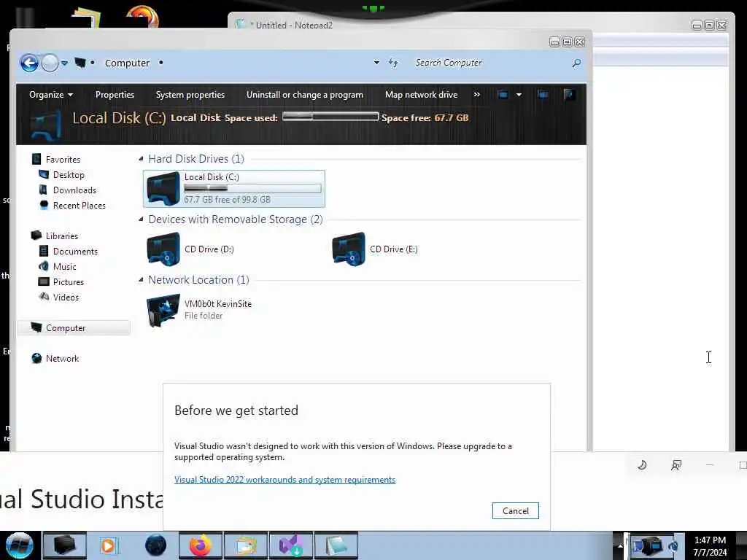Select the CD Drive (D:) icon
Viewport: 747px width, 560px height.
point(163,249)
